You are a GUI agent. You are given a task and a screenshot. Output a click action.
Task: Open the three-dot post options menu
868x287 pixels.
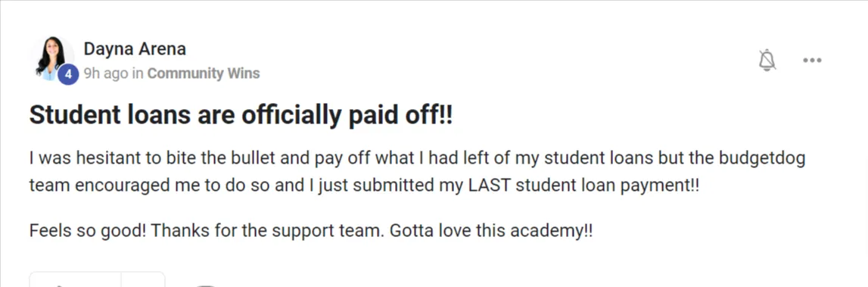(812, 60)
